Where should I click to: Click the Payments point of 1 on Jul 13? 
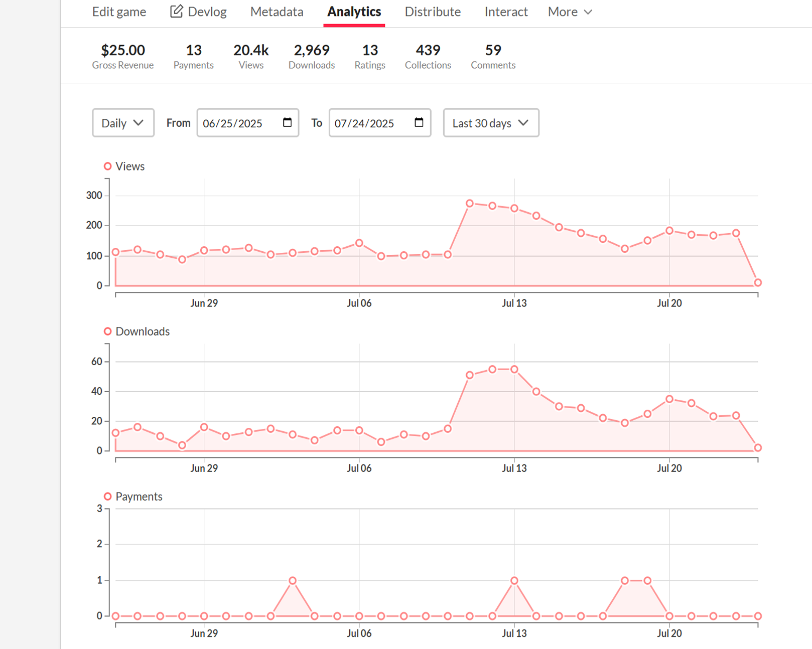(x=514, y=581)
